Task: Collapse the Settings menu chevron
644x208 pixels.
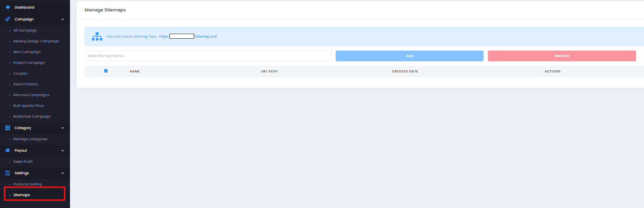Action: pos(62,173)
